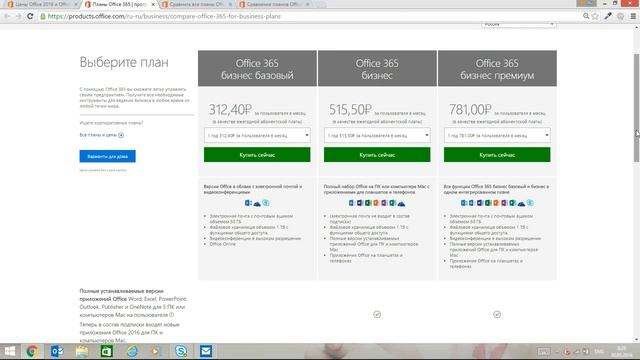The height and width of the screenshot is (360, 640).
Task: Click the taskbar clock
Action: tap(622, 351)
